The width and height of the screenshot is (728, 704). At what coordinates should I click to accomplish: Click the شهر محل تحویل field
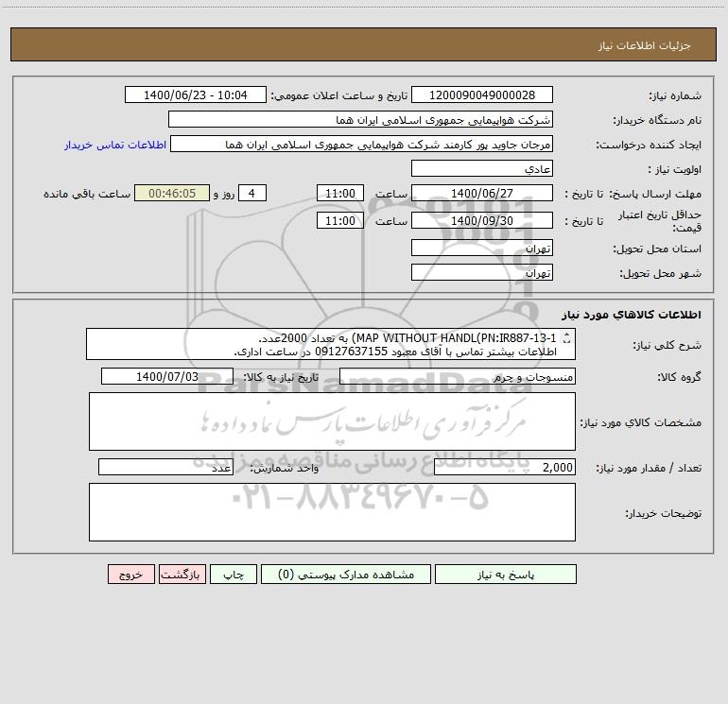pos(482,273)
